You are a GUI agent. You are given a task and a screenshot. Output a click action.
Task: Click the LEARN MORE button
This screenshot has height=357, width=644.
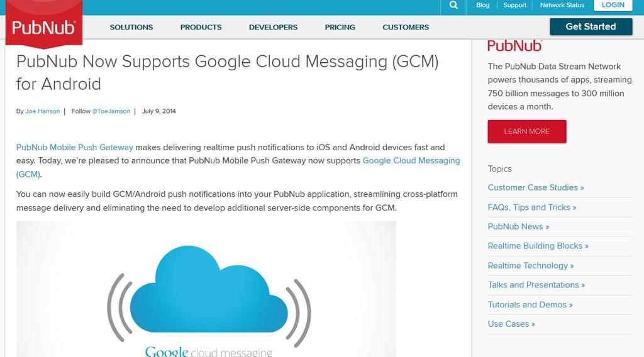(x=527, y=131)
